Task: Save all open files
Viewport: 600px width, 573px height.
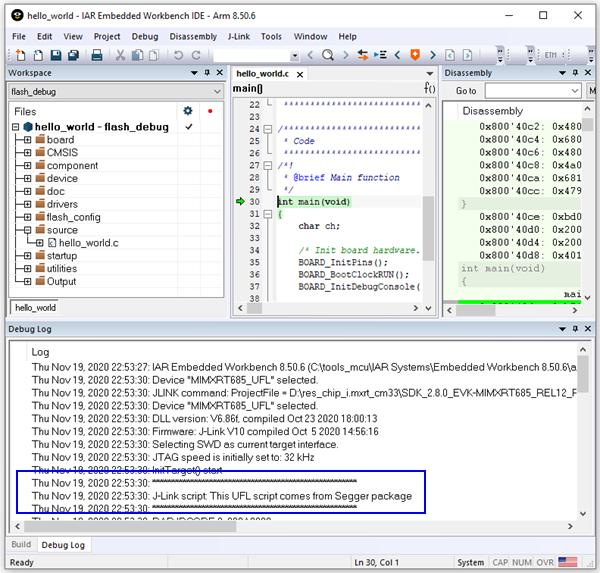Action: point(73,56)
